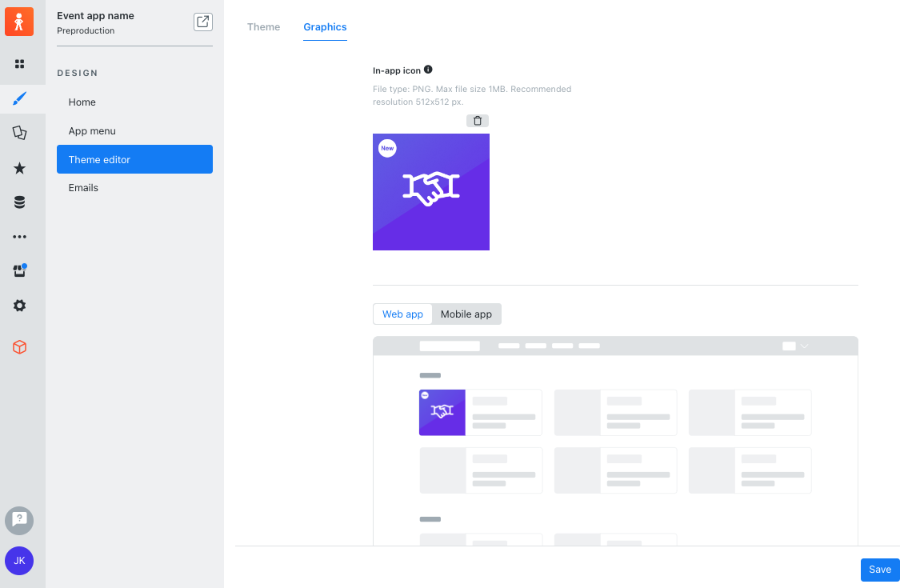Open the star icon section
The width and height of the screenshot is (904, 588).
pyautogui.click(x=20, y=168)
